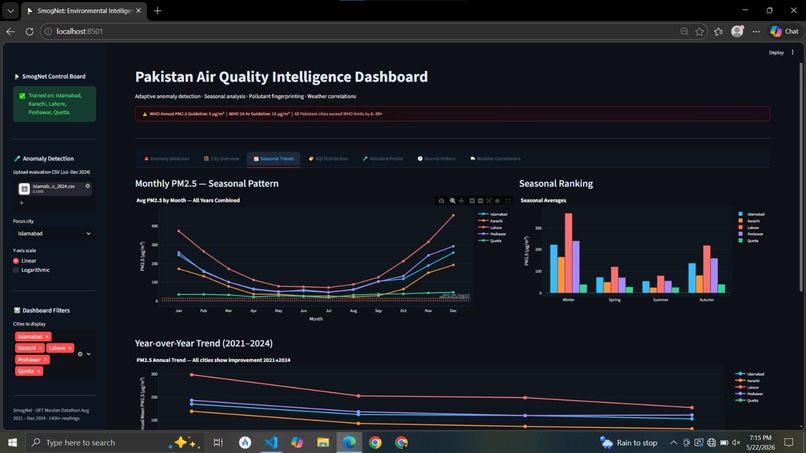Open browser profile avatar
The height and width of the screenshot is (453, 806).
pyautogui.click(x=738, y=31)
